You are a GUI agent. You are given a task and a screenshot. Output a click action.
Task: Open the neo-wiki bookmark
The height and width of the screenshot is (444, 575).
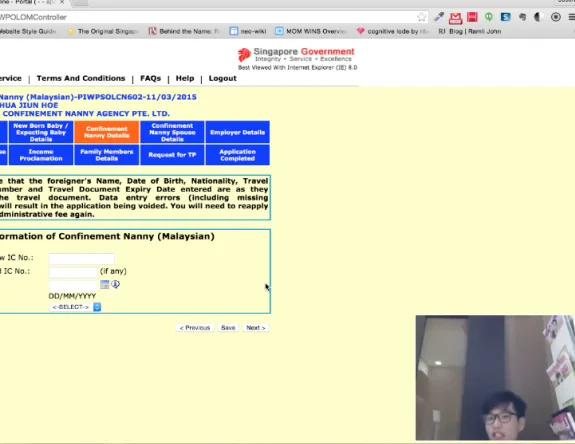click(x=248, y=32)
